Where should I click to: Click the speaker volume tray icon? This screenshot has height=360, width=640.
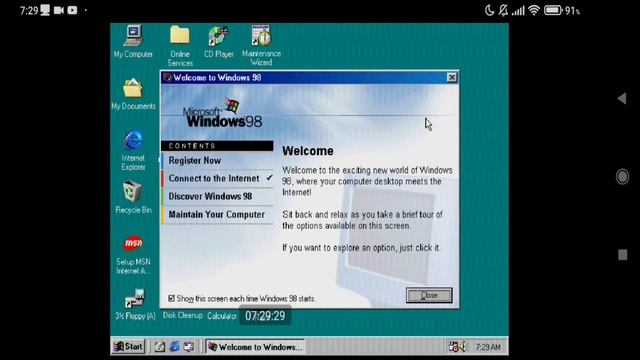(462, 347)
